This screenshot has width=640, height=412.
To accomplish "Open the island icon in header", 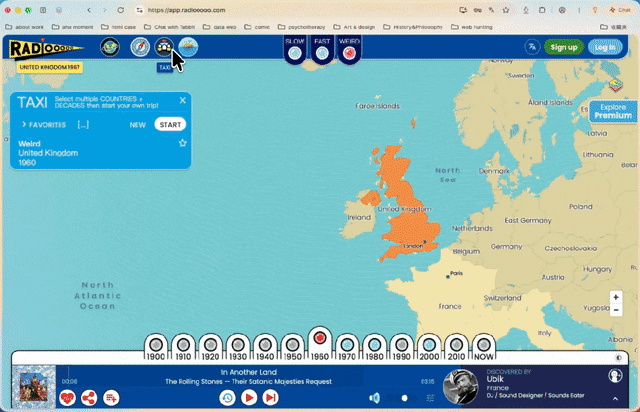I will tap(188, 47).
